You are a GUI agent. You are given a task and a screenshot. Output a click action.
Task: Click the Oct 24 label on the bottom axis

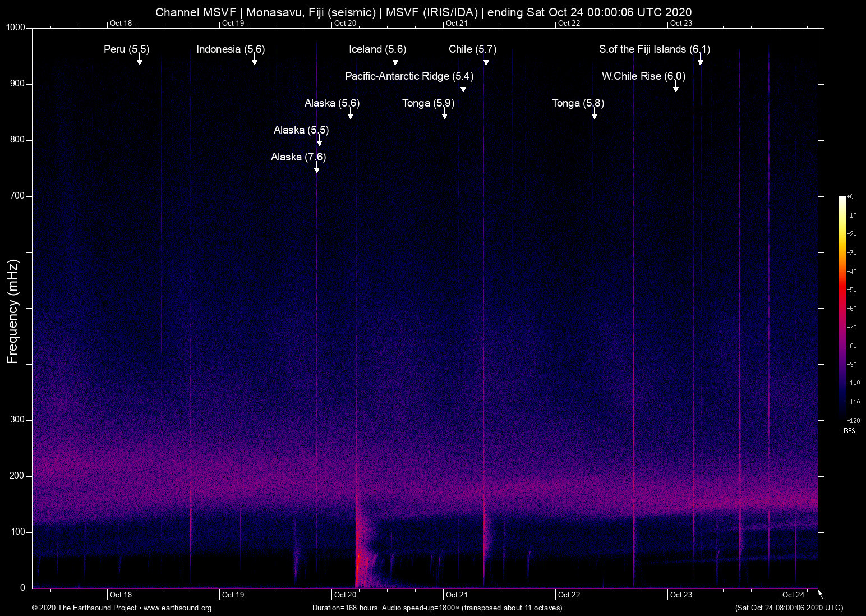(793, 595)
